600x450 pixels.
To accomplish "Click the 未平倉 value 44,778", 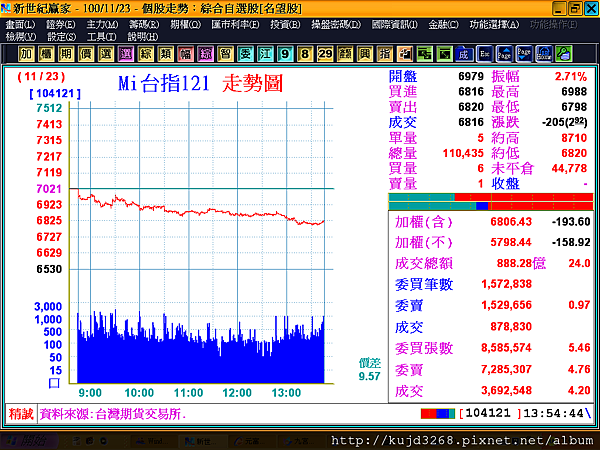I will pyautogui.click(x=569, y=168).
